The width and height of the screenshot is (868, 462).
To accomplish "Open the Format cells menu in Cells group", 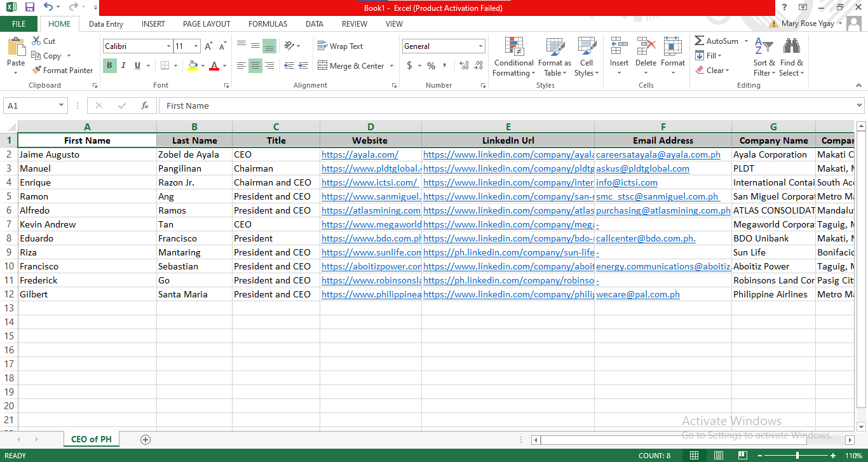I will click(x=673, y=57).
